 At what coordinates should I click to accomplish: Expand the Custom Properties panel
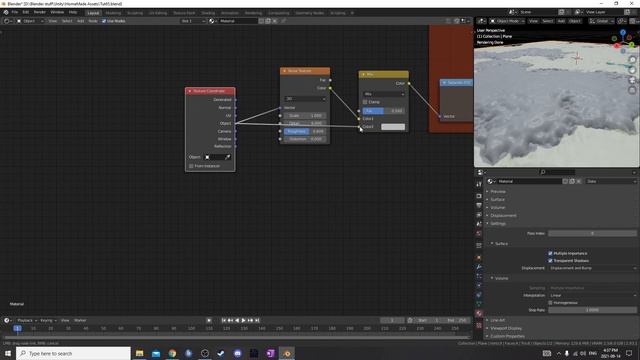point(507,336)
